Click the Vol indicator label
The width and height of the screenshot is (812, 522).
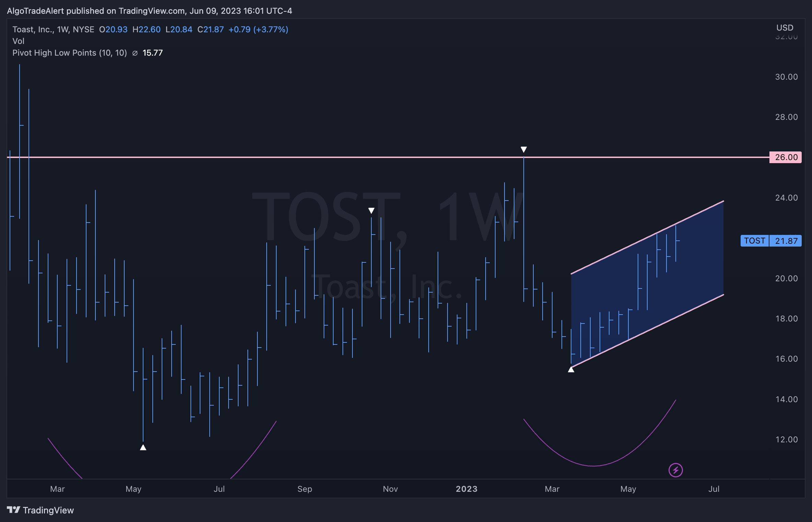(x=19, y=41)
